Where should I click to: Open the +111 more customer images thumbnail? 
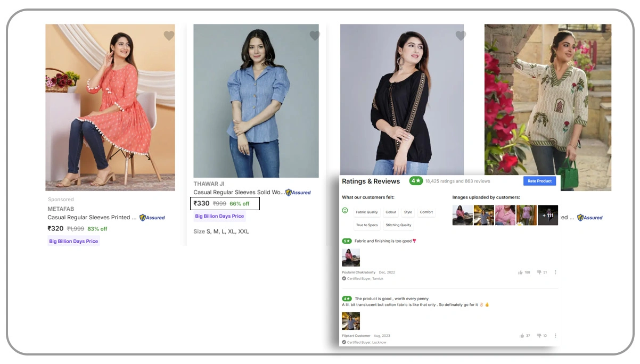(548, 216)
